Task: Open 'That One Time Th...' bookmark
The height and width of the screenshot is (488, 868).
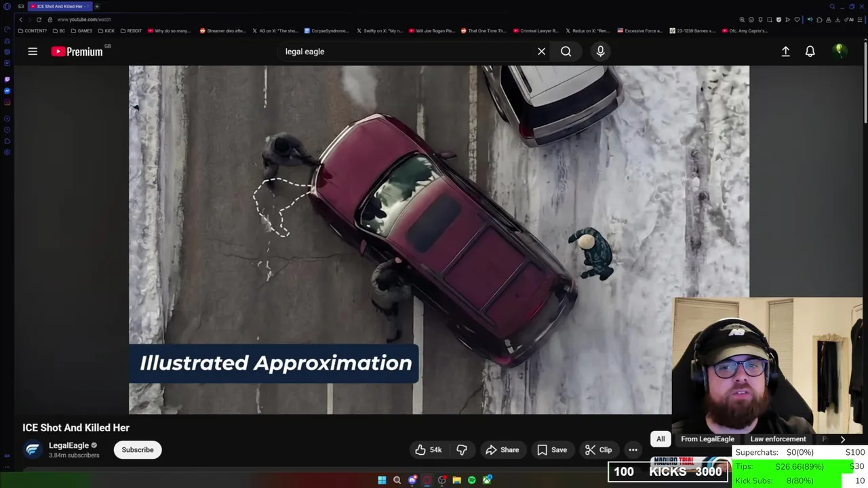Action: coord(484,30)
